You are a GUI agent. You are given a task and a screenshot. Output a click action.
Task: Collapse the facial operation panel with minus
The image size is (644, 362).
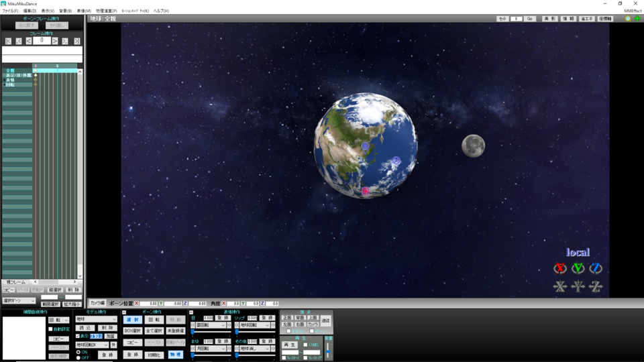coord(191,312)
